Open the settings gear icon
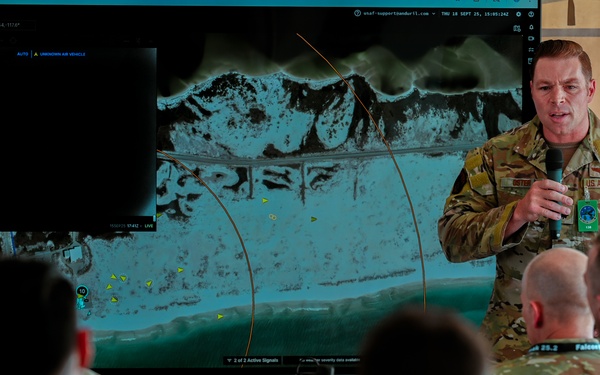This screenshot has width=600, height=375. (518, 14)
